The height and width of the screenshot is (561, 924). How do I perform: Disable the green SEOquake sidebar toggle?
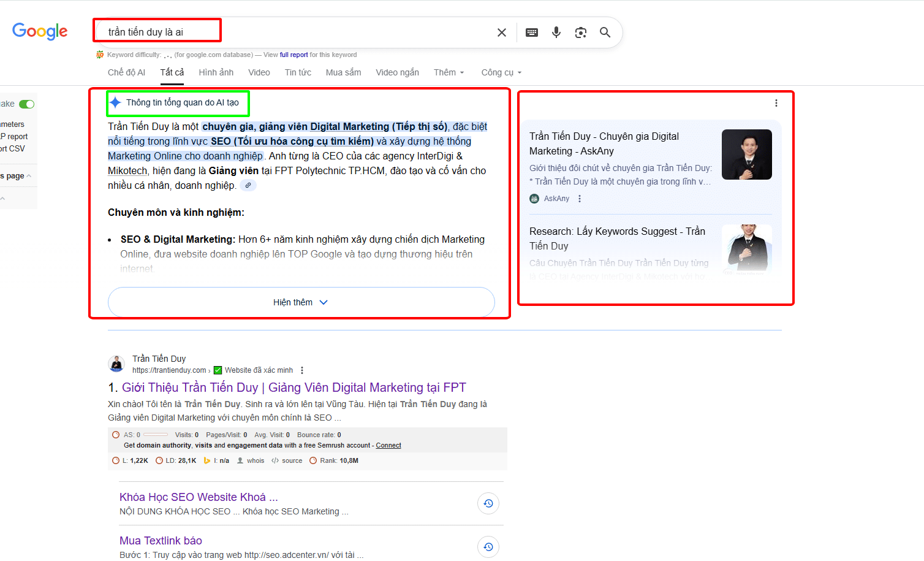pos(27,104)
